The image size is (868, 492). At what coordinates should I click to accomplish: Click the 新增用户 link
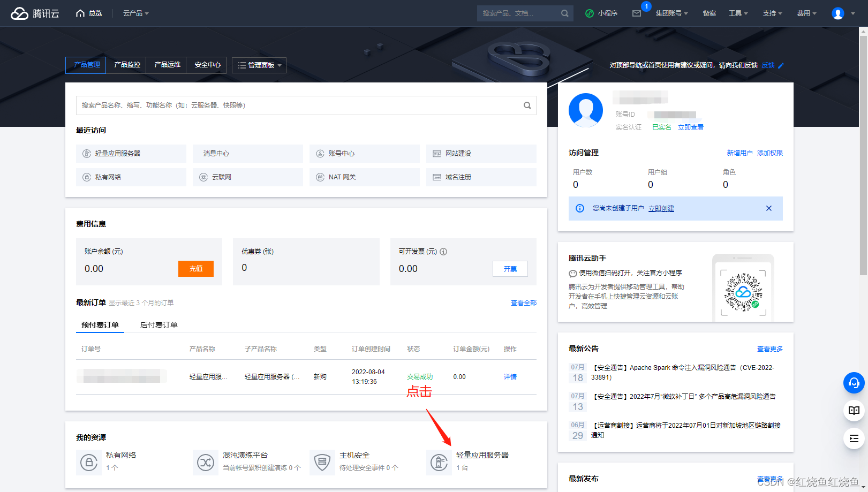[739, 153]
